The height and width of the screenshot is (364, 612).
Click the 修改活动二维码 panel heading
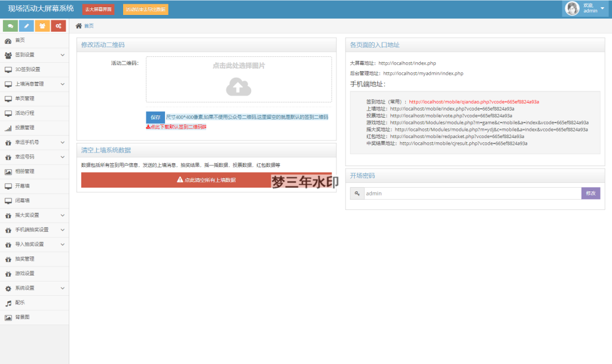coord(103,45)
